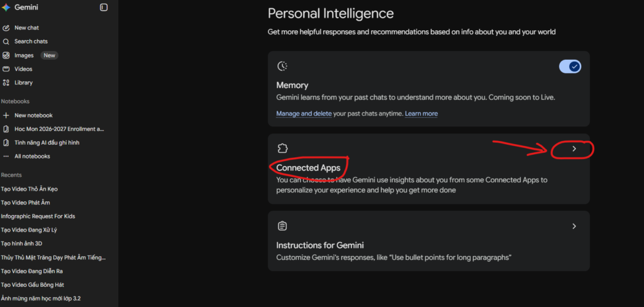
Task: Click the Instructions for Gemini clipboard icon
Action: pos(282,226)
